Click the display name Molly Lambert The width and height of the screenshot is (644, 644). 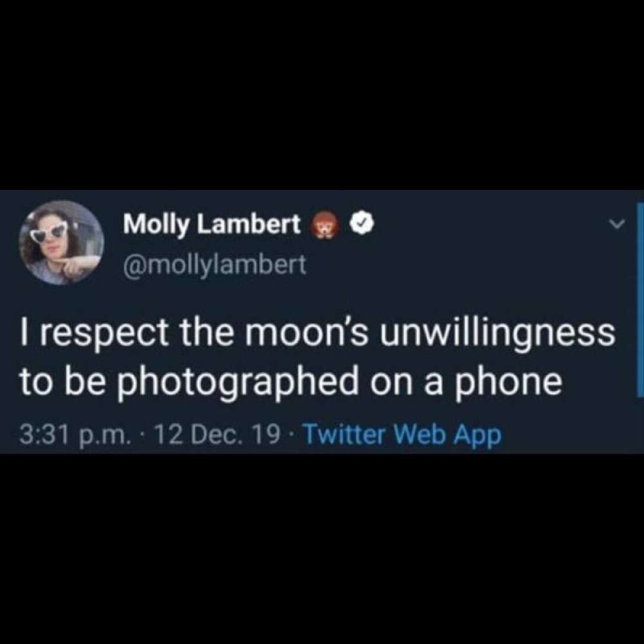point(212,225)
